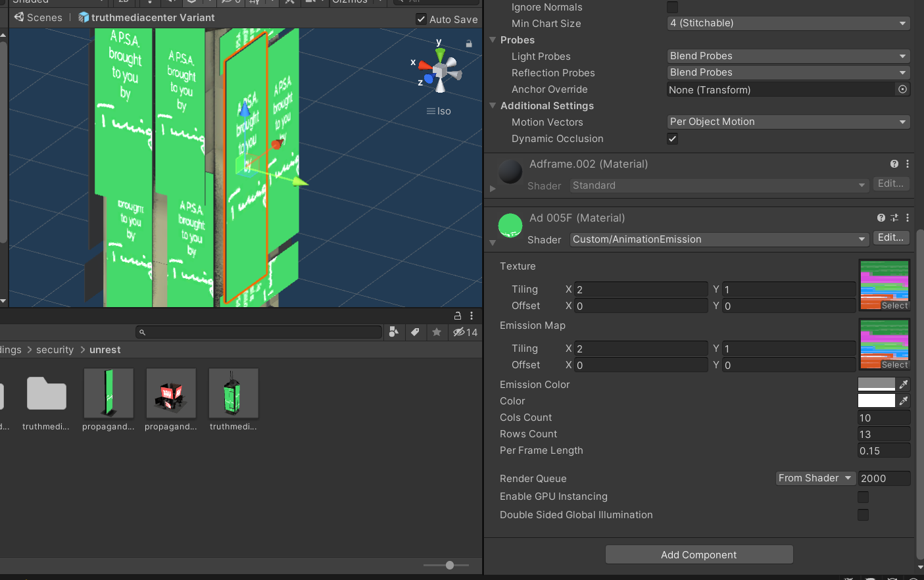Open the Light Probes dropdown
Viewport: 924px width, 580px height.
click(789, 56)
